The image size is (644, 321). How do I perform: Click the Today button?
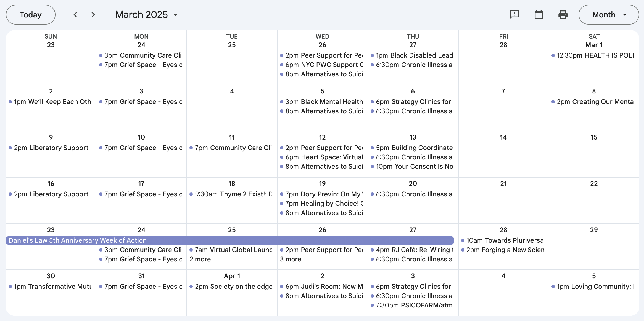point(31,15)
